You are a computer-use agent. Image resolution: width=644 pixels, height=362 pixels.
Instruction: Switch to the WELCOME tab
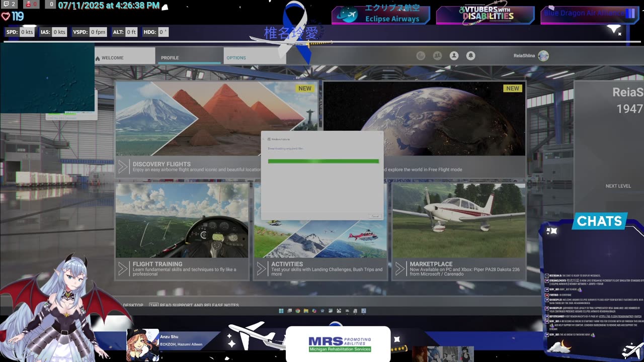[125, 56]
